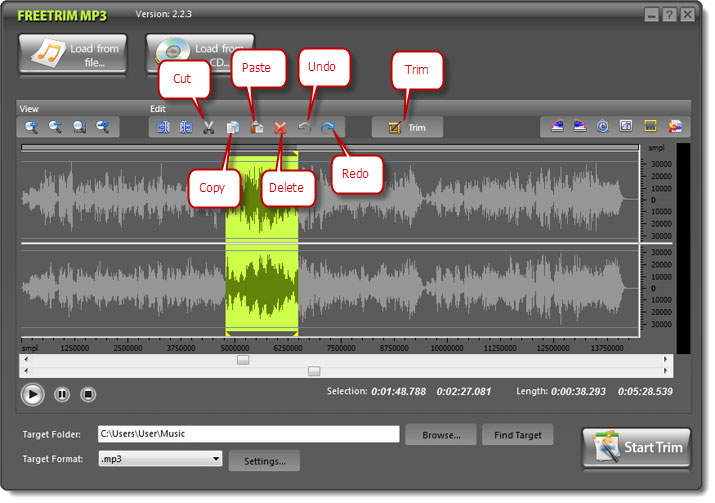The height and width of the screenshot is (503, 715).
Task: Zoom to selection with the framed magnifier
Action: click(x=79, y=127)
